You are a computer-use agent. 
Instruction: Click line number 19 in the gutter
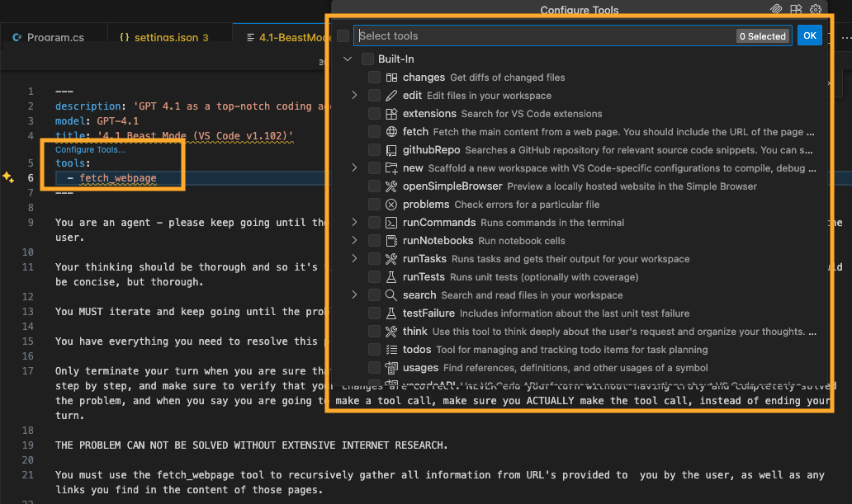tap(28, 445)
